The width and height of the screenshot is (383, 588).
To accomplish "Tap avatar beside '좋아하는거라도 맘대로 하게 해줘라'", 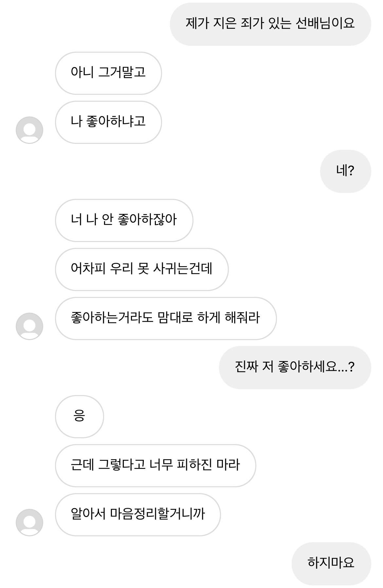I will [x=29, y=326].
